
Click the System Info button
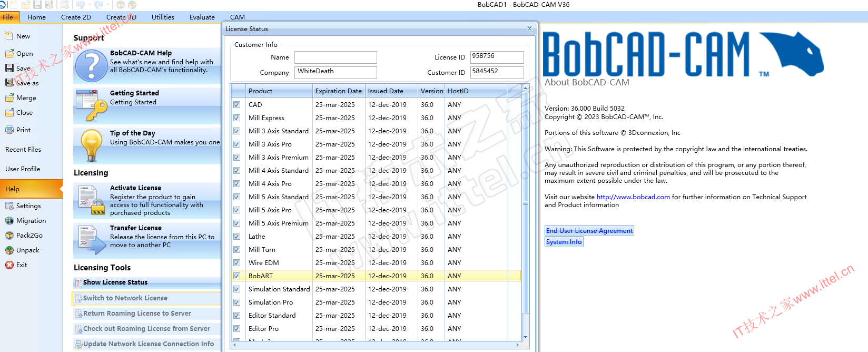[564, 242]
